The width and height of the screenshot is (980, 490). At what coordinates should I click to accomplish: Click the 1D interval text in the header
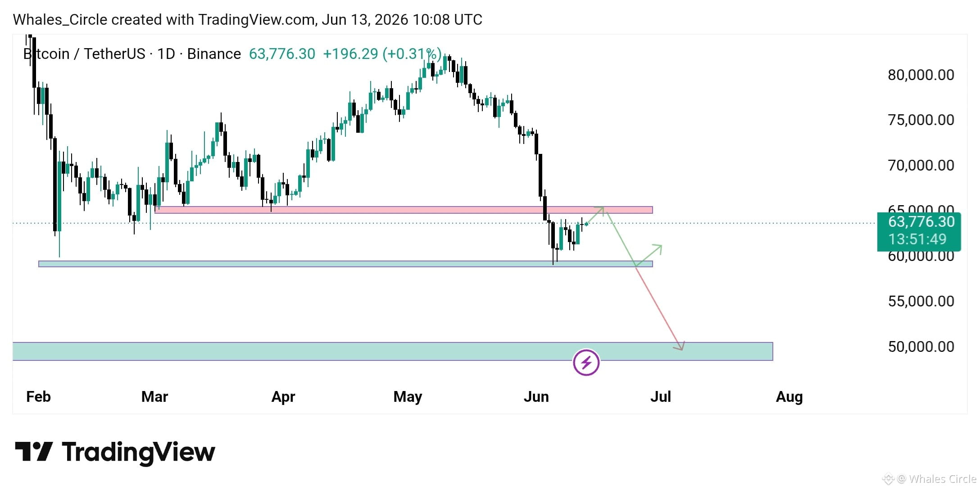166,54
